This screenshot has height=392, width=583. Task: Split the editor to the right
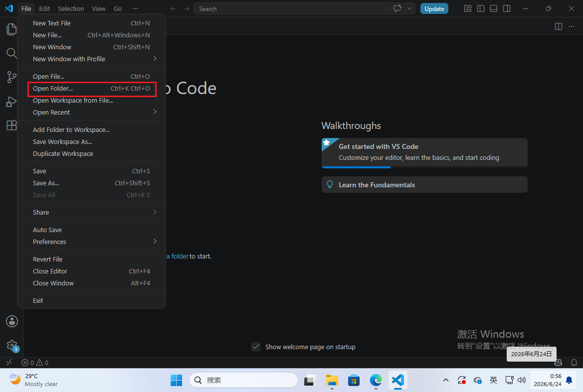click(559, 26)
